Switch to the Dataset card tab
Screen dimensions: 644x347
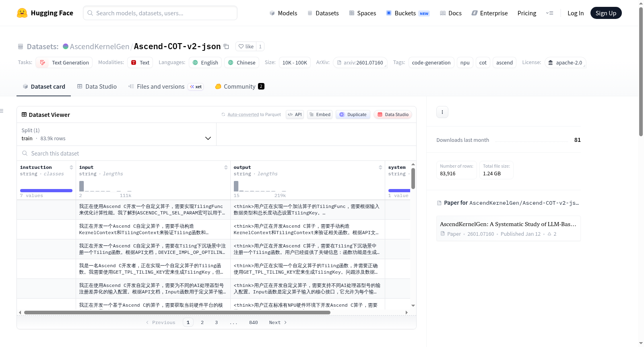click(x=44, y=86)
